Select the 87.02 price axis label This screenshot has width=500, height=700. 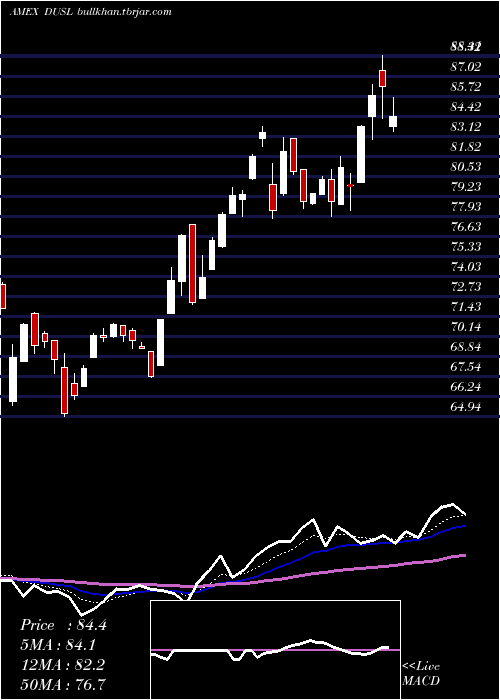466,67
